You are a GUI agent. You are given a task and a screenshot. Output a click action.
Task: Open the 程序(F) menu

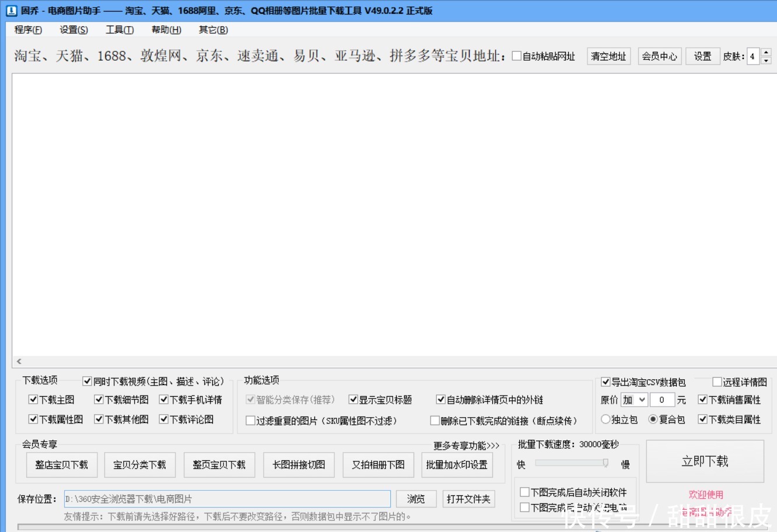tap(28, 30)
